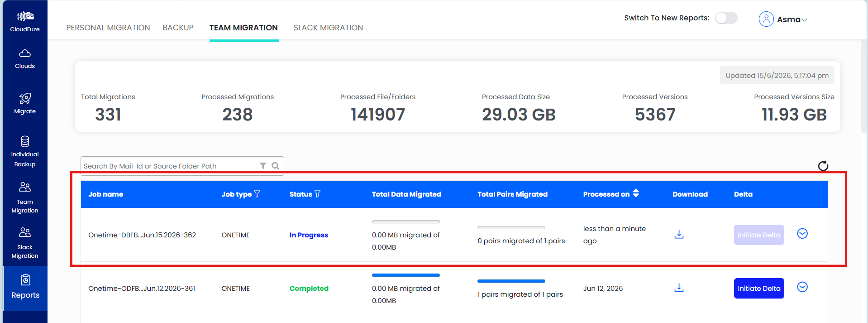Click the Completed status
The width and height of the screenshot is (868, 323).
[x=309, y=288]
